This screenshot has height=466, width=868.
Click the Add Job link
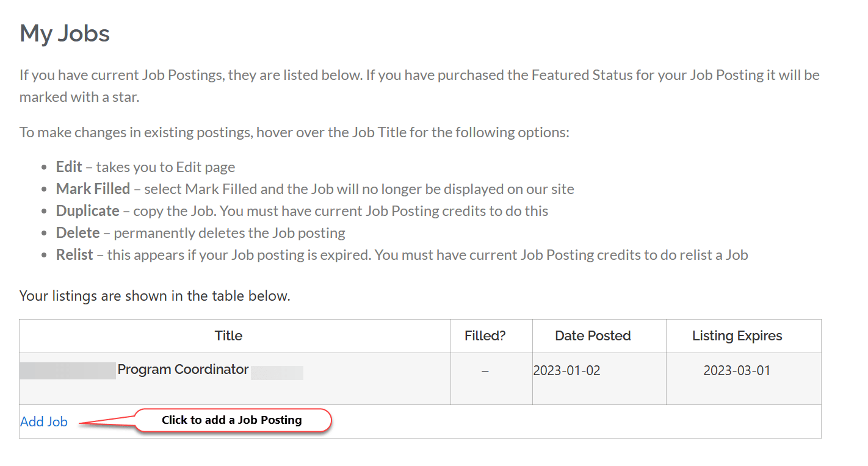point(43,421)
